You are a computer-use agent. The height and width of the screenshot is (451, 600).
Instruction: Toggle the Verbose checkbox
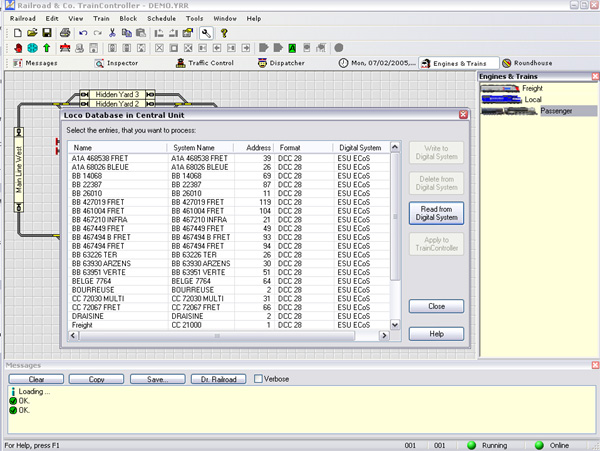[258, 379]
